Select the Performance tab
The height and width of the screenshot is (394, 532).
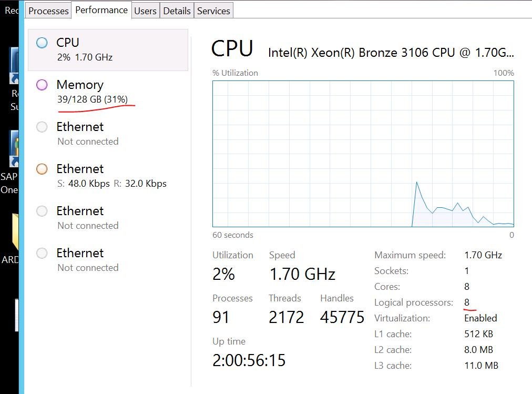pos(101,10)
